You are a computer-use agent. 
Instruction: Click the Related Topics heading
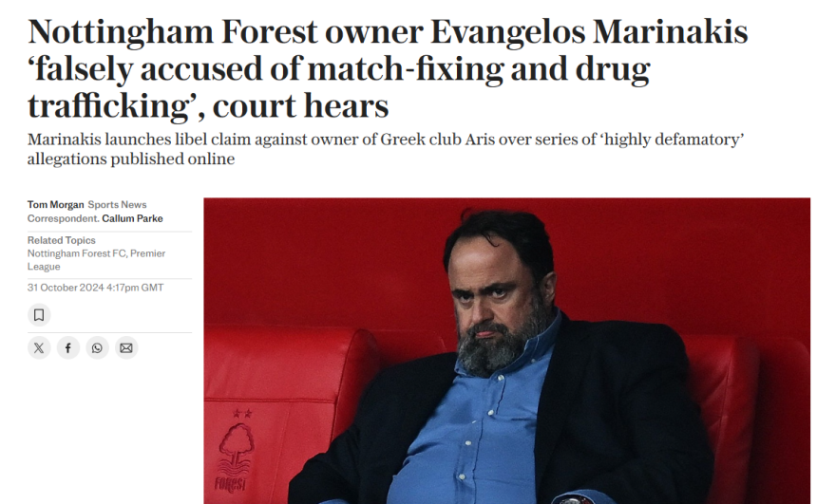[x=61, y=241]
